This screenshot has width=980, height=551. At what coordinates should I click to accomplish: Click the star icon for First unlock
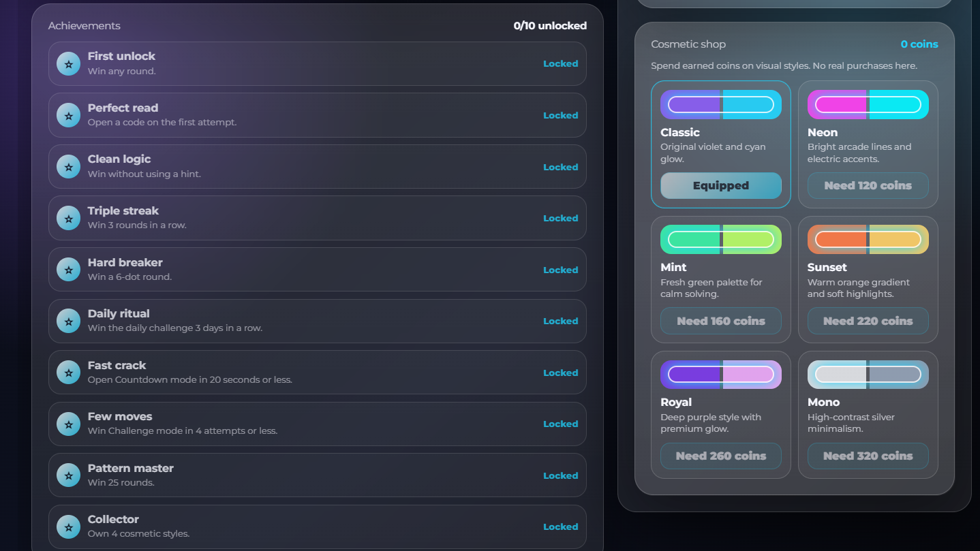point(68,64)
